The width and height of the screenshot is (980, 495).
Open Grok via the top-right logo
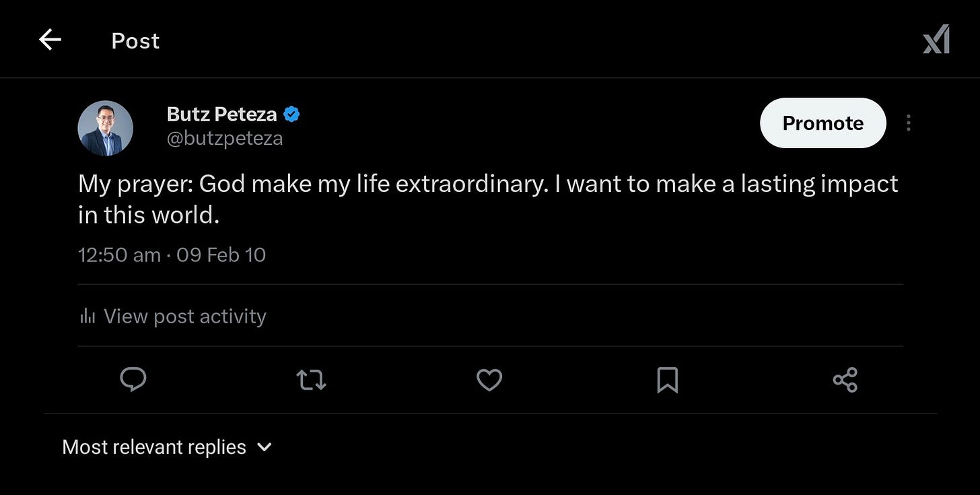[x=936, y=40]
